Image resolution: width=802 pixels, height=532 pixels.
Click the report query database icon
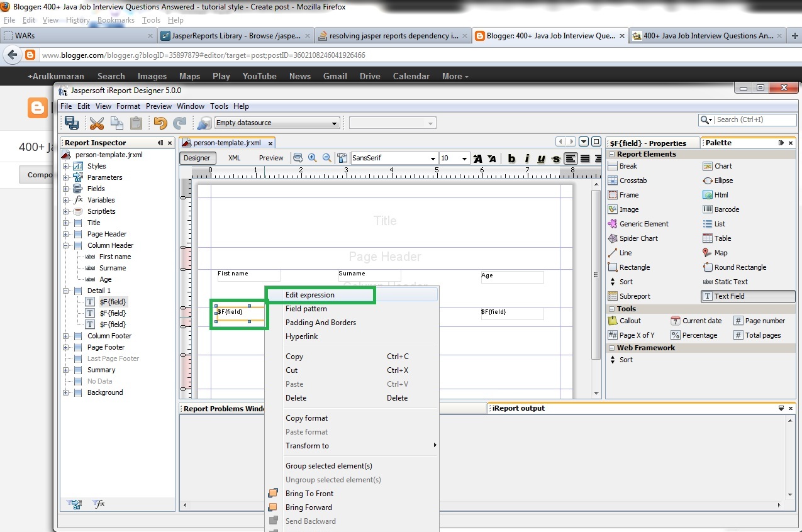pos(298,158)
